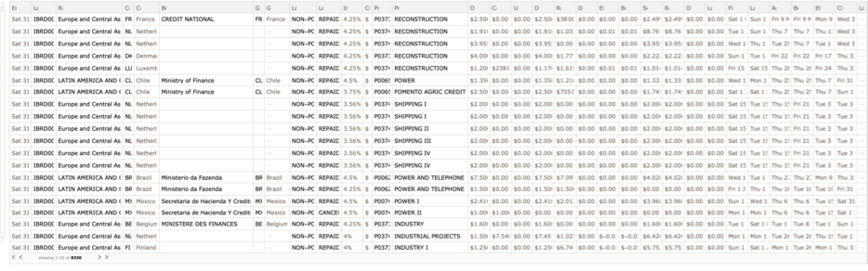Advance to the next page of rows
The height and width of the screenshot is (271, 868).
[x=99, y=257]
